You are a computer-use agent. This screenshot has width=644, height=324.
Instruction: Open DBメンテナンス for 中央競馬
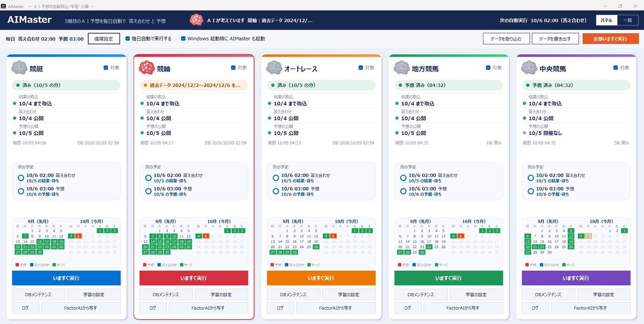[548, 295]
